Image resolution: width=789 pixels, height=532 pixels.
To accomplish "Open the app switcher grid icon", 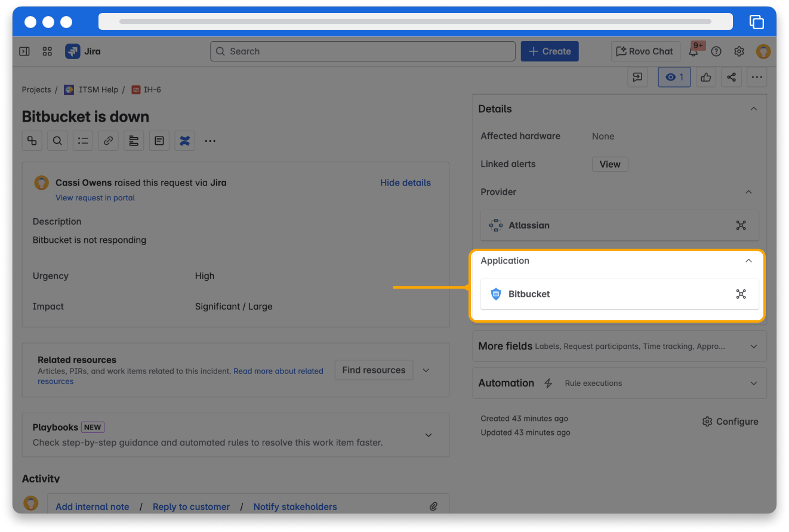I will (48, 51).
